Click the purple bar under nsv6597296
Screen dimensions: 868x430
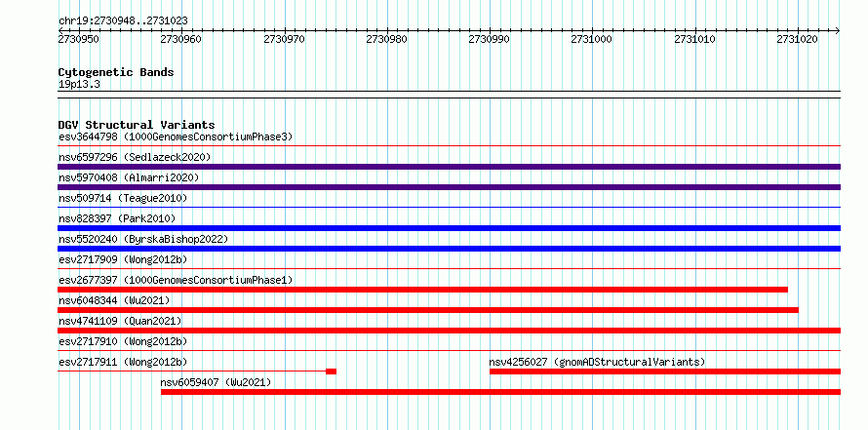449,167
